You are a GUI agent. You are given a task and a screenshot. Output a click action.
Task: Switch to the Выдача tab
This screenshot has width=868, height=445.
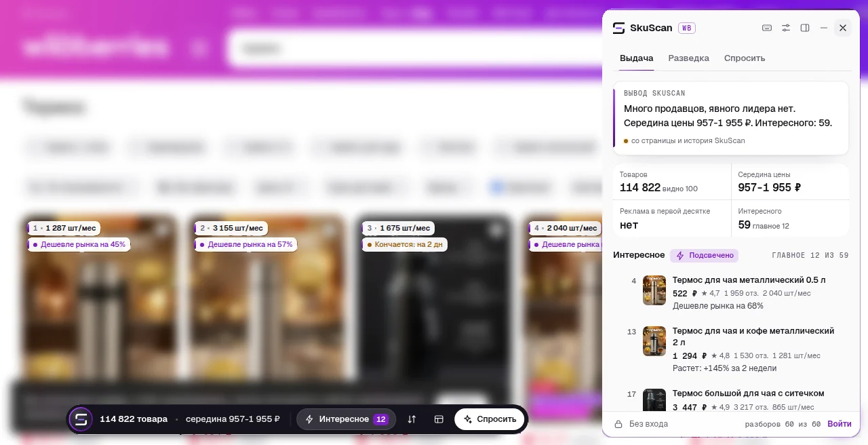[x=637, y=58]
